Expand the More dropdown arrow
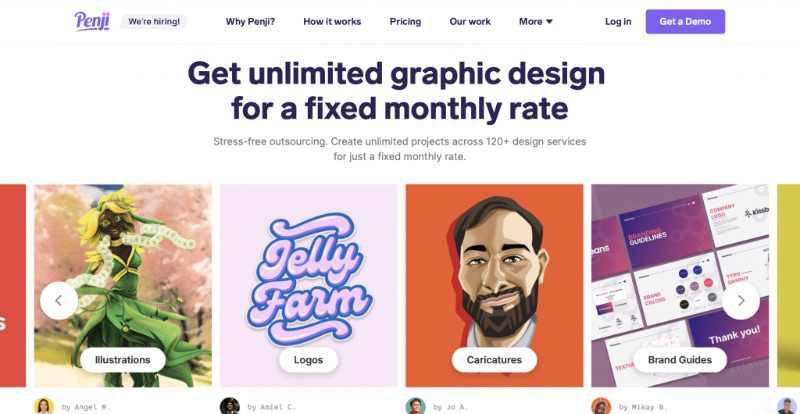 click(549, 21)
